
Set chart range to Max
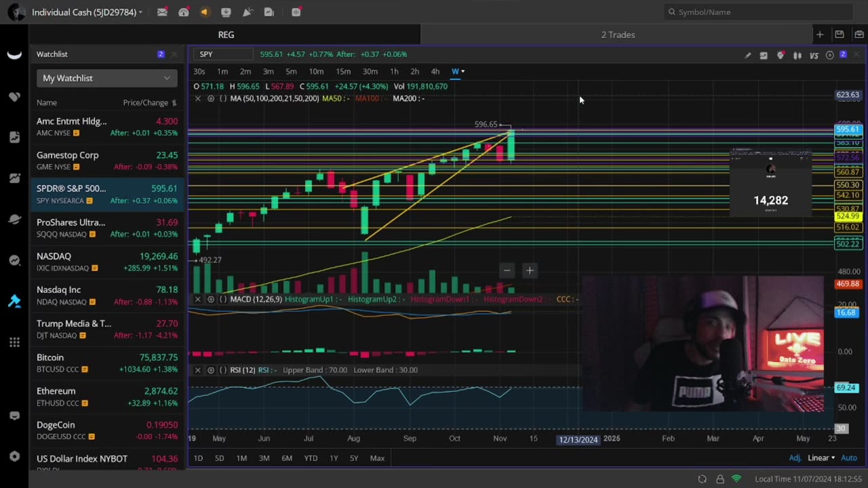pyautogui.click(x=377, y=458)
